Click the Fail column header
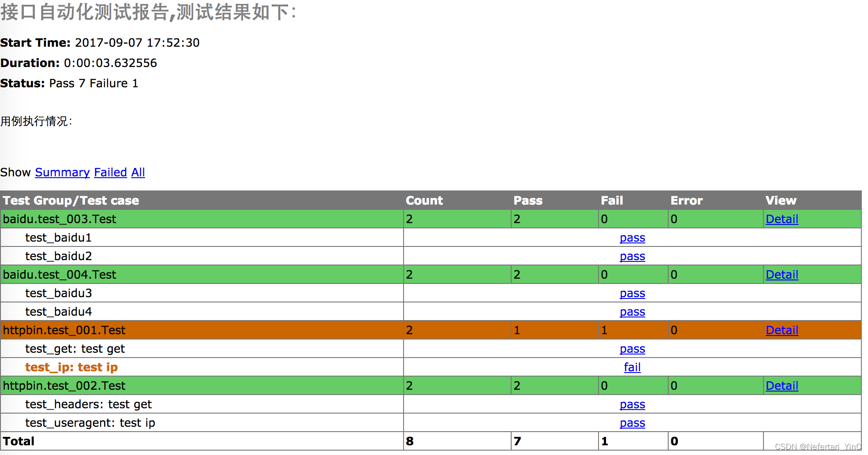 tap(612, 201)
